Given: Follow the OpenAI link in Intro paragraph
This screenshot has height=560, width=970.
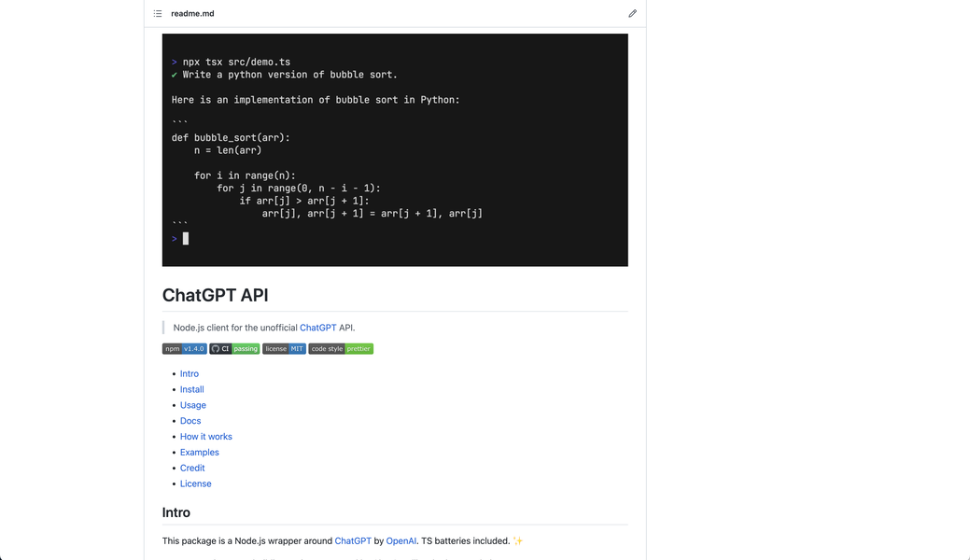Looking at the screenshot, I should [x=401, y=541].
